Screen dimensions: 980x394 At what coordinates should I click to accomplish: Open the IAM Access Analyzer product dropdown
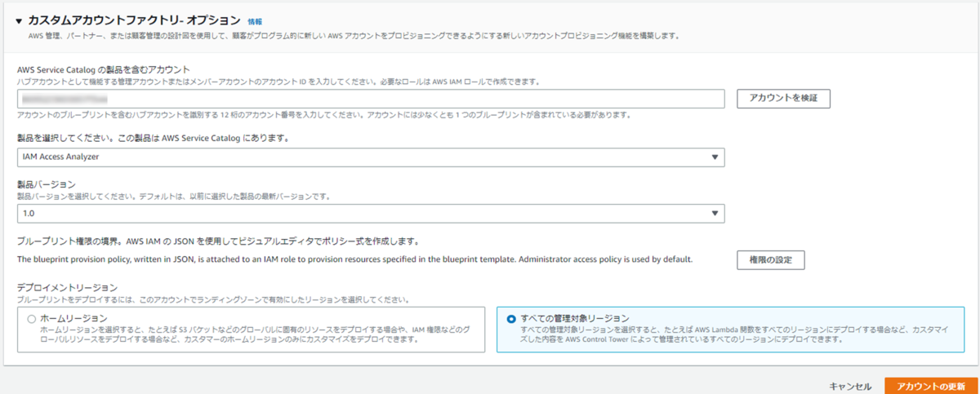[x=371, y=157]
